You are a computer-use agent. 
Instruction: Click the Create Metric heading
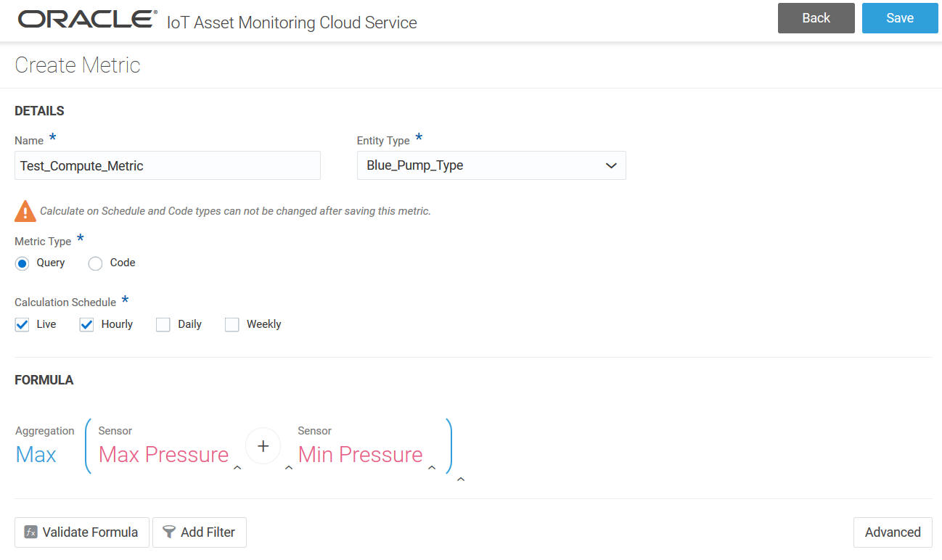click(x=78, y=65)
